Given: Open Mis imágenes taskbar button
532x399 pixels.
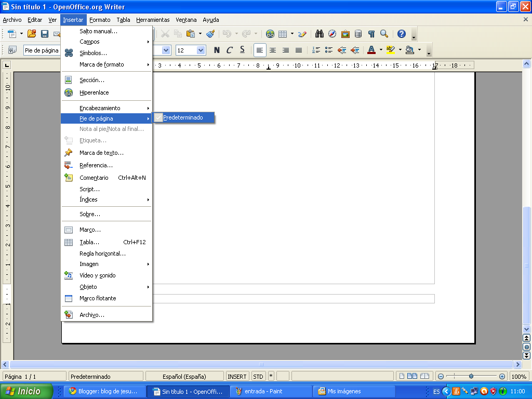Looking at the screenshot, I should click(x=354, y=392).
